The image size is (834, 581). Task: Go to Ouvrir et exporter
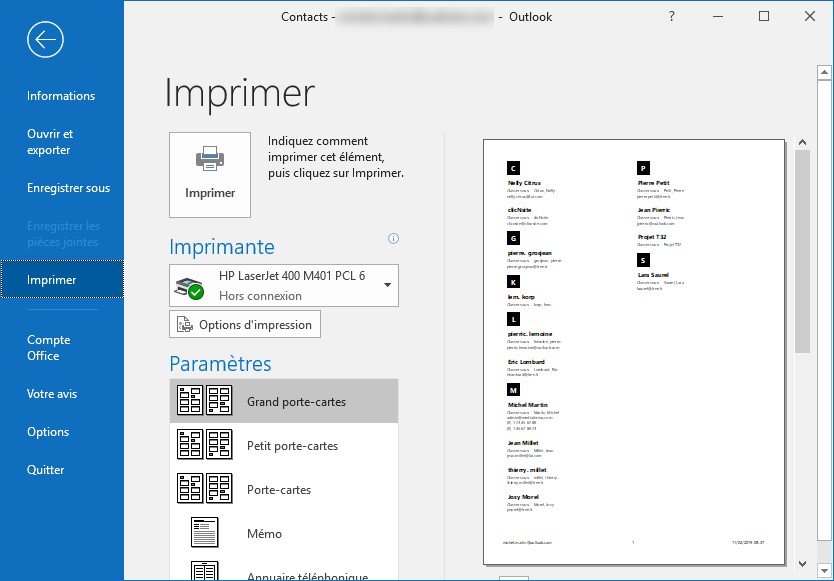tap(50, 142)
